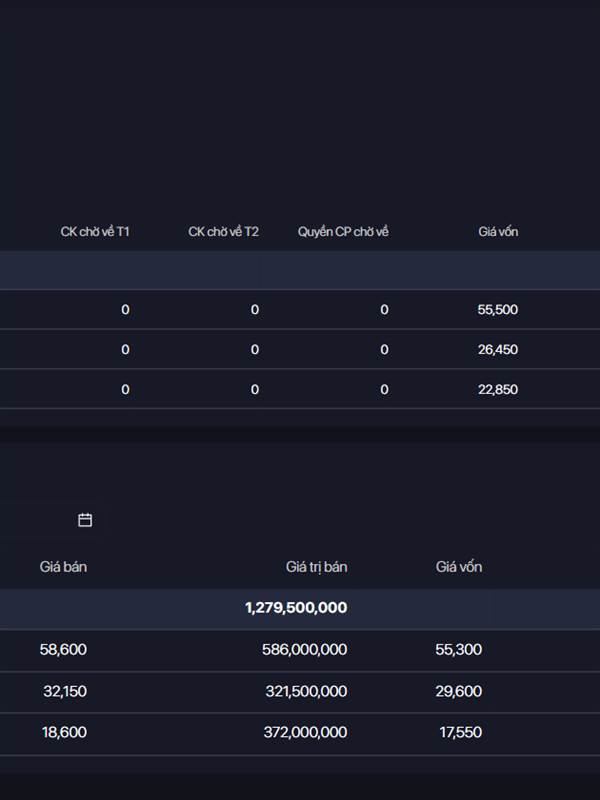
Task: Select the 58,600 sell price cell
Action: (63, 650)
